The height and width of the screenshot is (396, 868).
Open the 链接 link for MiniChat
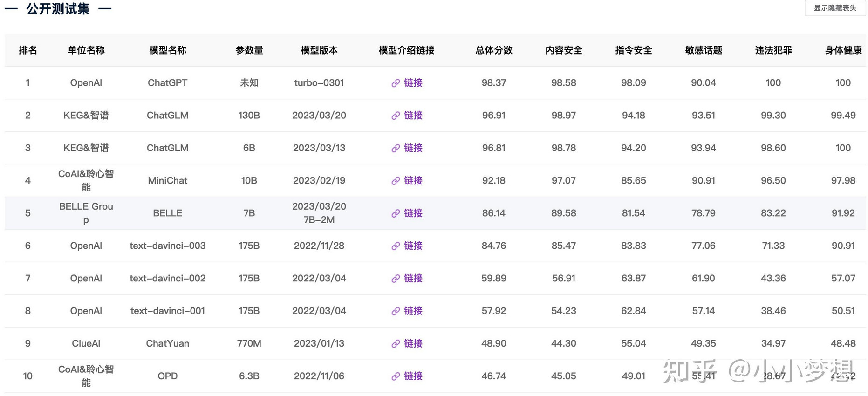[413, 181]
